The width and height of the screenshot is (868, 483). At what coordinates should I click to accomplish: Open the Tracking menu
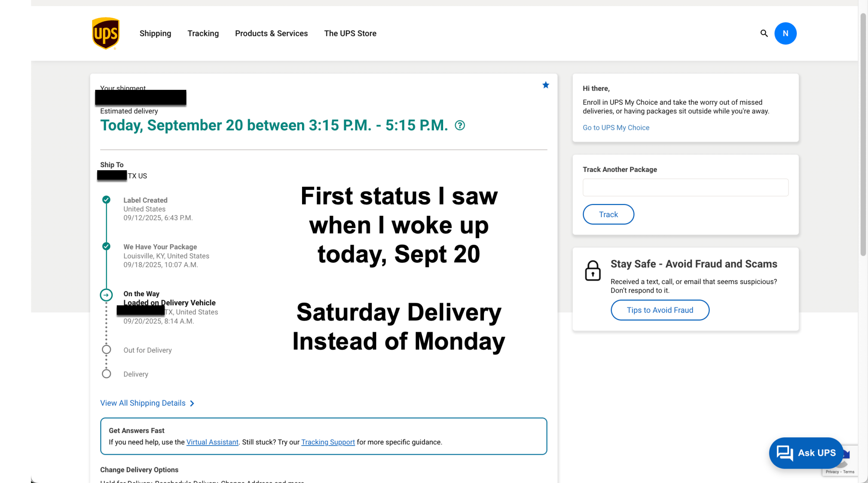point(203,33)
